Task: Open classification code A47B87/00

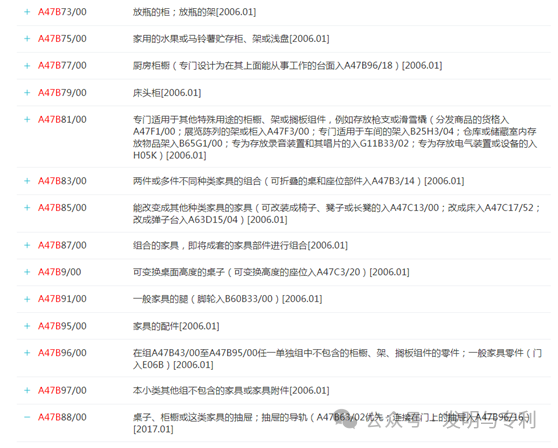Action: tap(62, 245)
